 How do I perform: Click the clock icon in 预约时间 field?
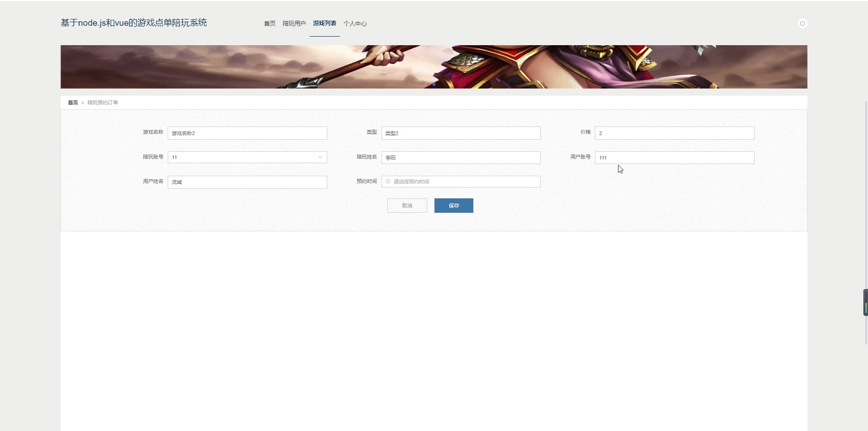[388, 182]
